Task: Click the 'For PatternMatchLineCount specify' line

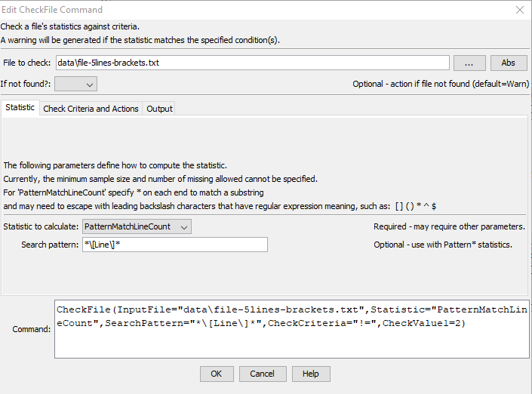Action: pos(134,192)
